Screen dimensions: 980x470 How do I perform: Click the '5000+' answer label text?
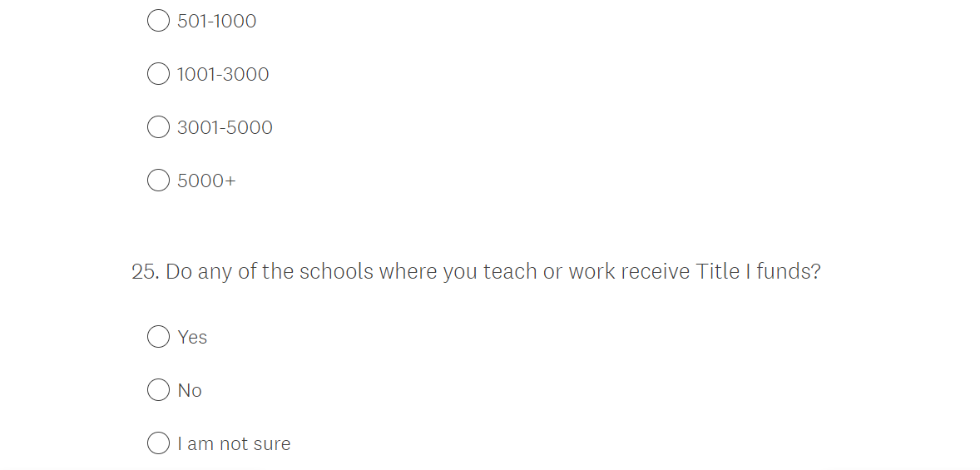[x=206, y=181]
